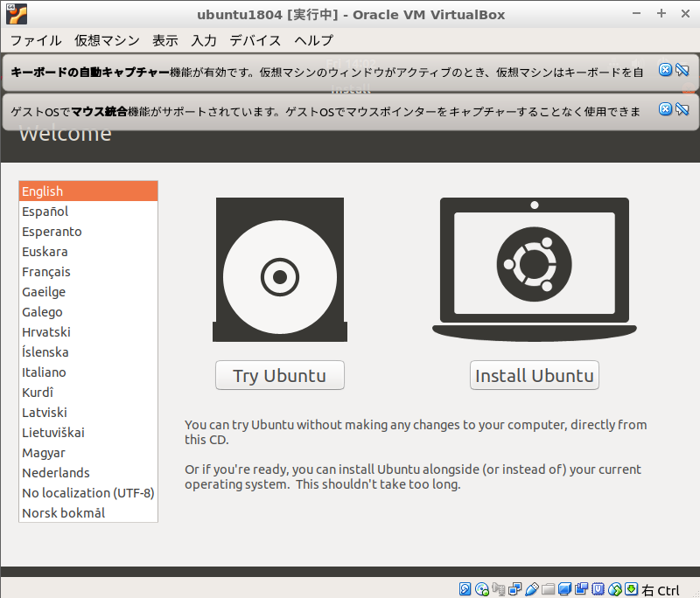Click the CPU virtualization status icon
The height and width of the screenshot is (598, 700).
[598, 589]
